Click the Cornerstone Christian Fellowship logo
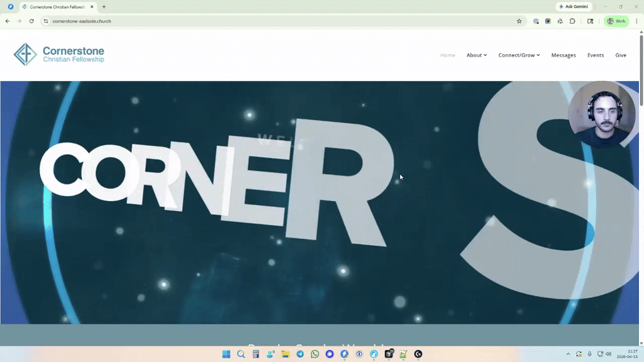The height and width of the screenshot is (362, 644). coord(58,54)
